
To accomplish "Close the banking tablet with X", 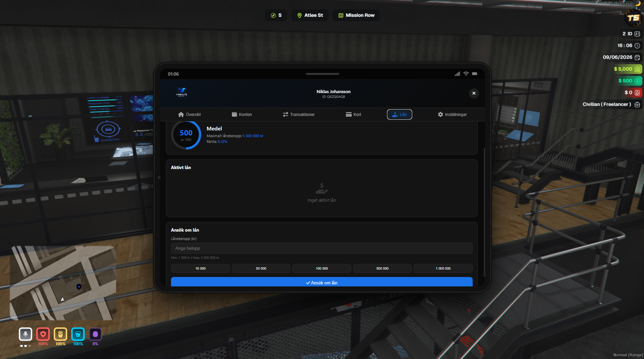I will (x=474, y=93).
